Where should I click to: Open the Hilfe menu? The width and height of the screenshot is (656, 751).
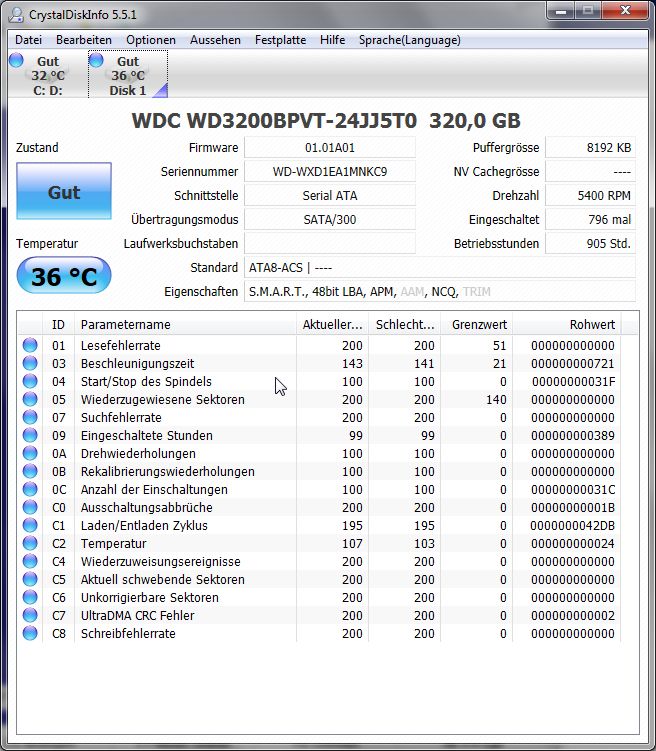click(x=332, y=40)
